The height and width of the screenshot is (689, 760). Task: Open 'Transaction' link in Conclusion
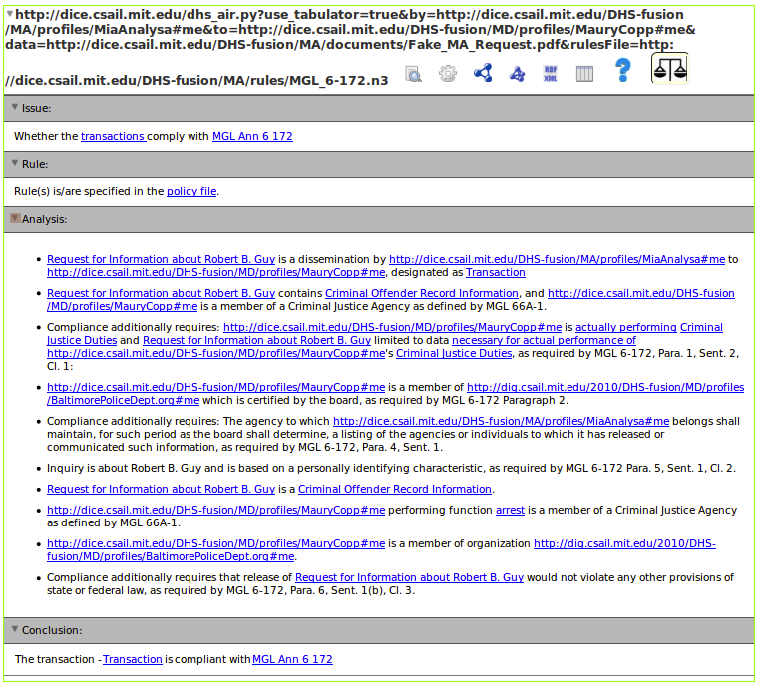(133, 659)
